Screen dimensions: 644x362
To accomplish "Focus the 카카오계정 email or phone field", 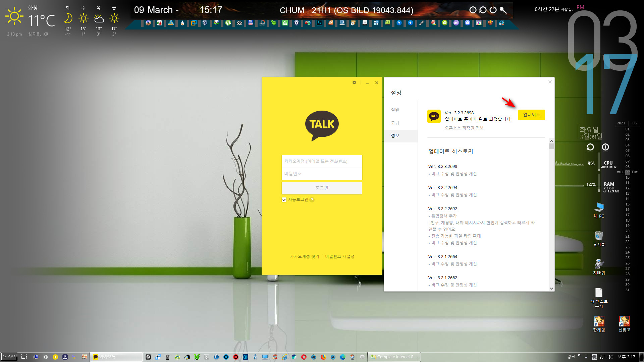I will [322, 161].
